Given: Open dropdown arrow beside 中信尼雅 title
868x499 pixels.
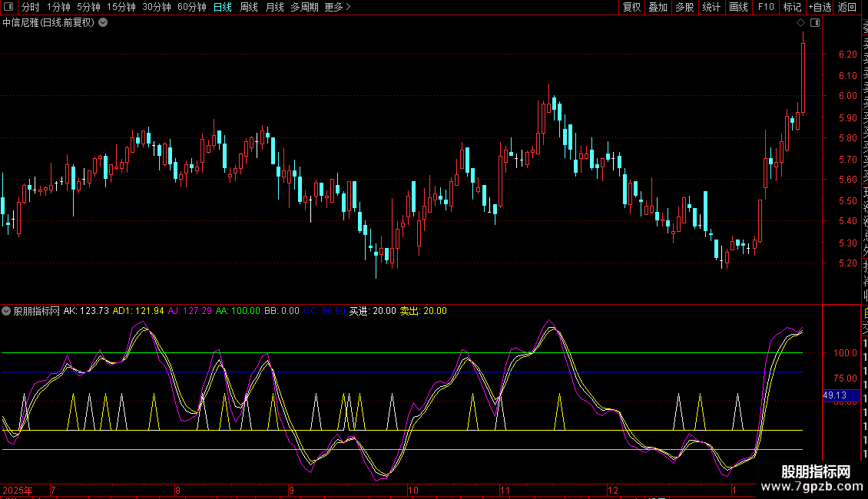Looking at the screenshot, I should tap(103, 23).
